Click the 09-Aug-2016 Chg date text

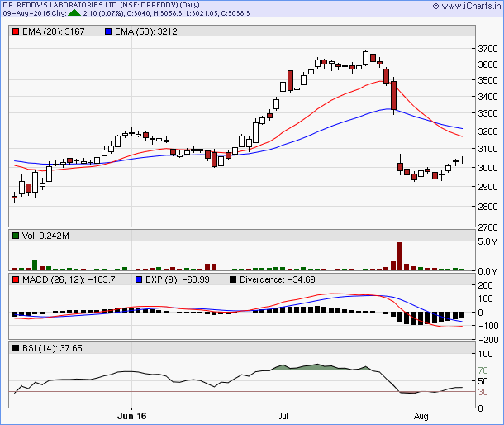[x=35, y=13]
